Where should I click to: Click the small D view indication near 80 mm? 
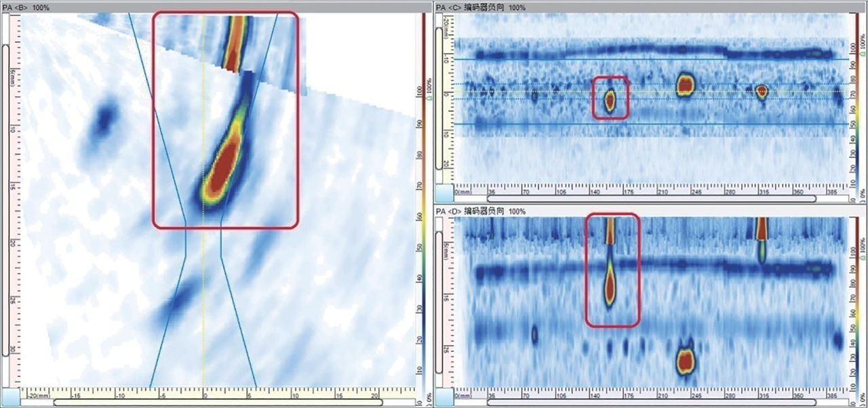click(x=534, y=334)
